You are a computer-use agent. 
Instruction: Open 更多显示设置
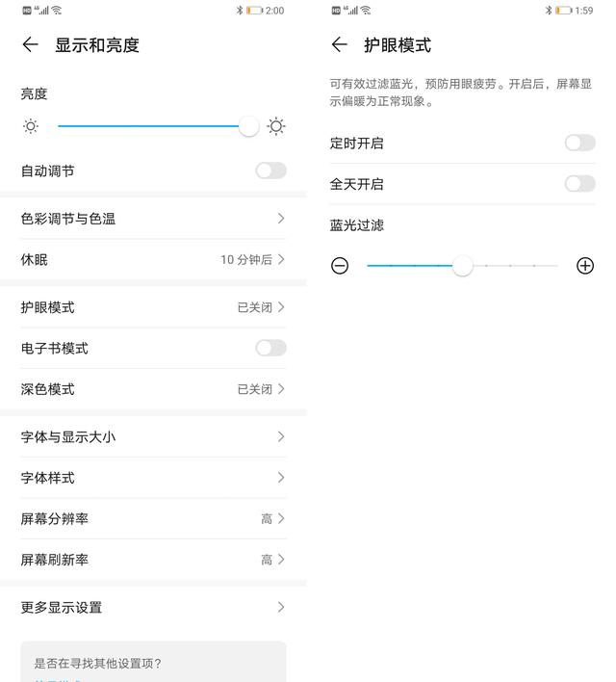(x=153, y=607)
